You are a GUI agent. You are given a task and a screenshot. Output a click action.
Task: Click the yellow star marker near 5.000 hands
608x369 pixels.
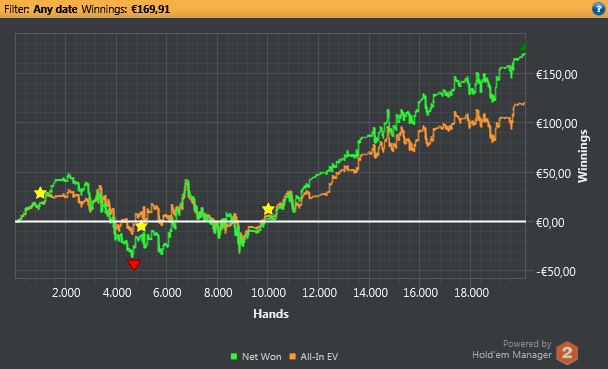click(142, 226)
